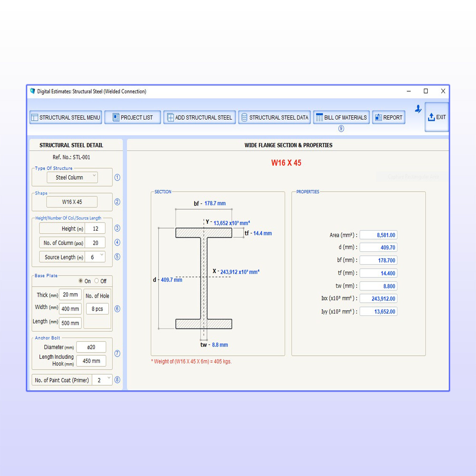Open the Structural Steel Data view
The width and height of the screenshot is (476, 476).
274,118
